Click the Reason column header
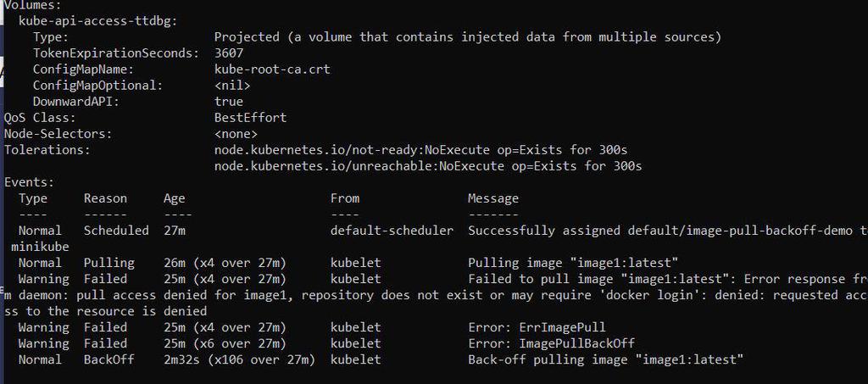The image size is (868, 384). coord(105,198)
